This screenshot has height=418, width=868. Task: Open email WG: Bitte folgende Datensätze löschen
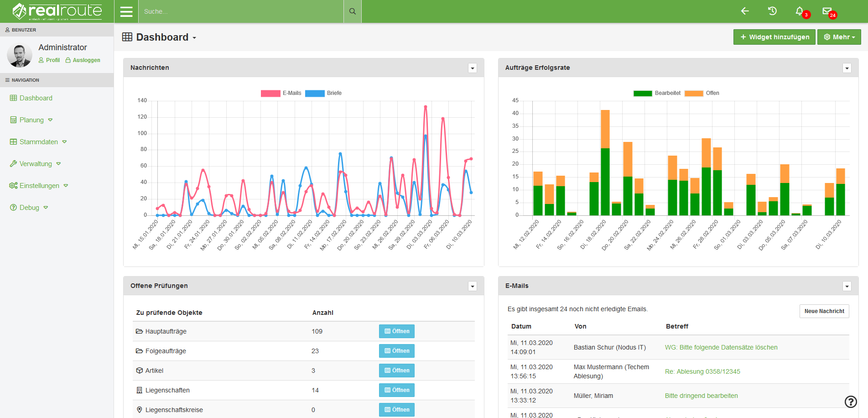(721, 347)
